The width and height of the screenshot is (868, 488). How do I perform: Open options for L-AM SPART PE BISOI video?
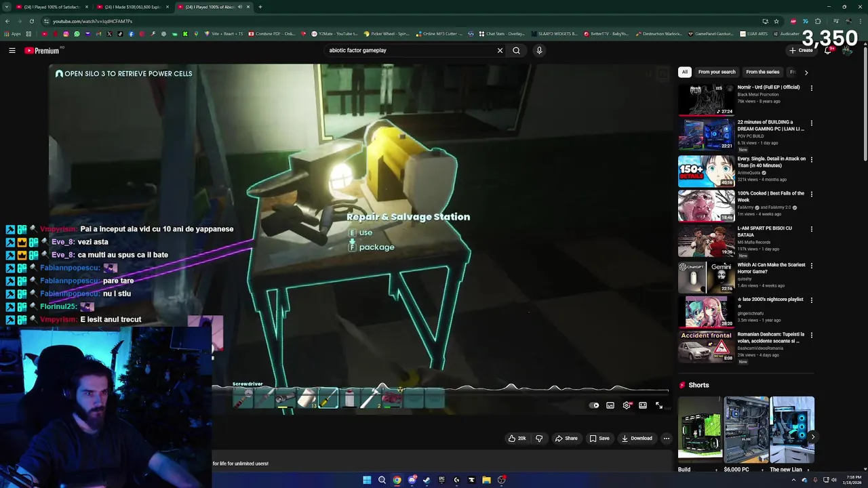click(811, 228)
